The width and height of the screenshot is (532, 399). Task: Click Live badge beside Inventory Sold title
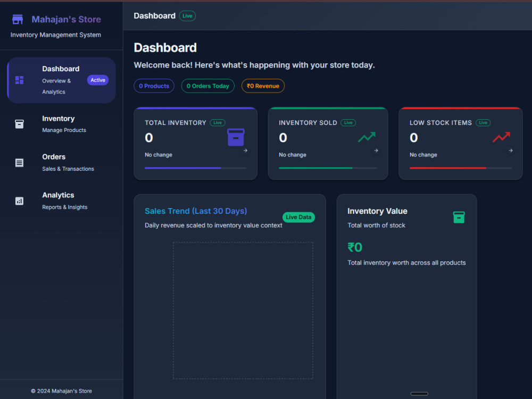pos(348,123)
